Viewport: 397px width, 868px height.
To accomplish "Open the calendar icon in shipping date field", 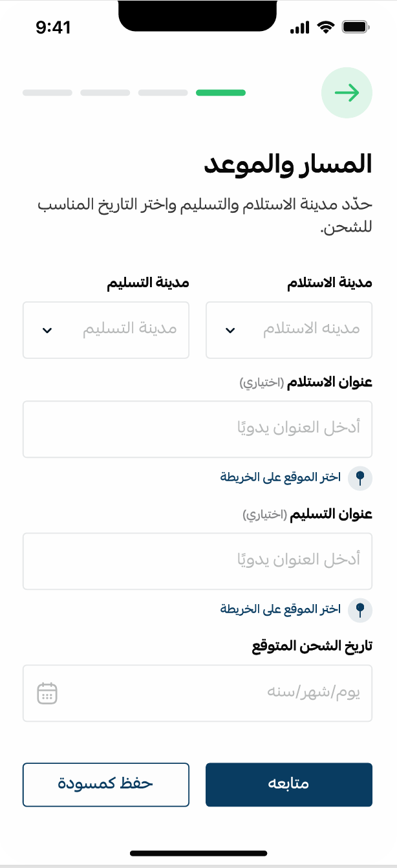I will pyautogui.click(x=47, y=693).
